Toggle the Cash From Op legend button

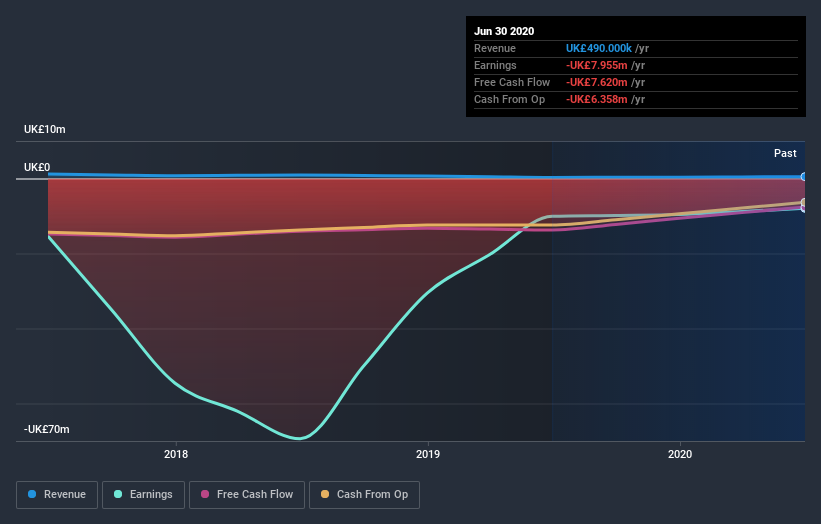tap(364, 495)
